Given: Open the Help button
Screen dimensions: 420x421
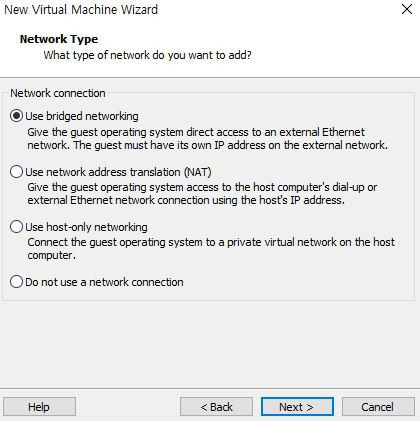Looking at the screenshot, I should [39, 407].
